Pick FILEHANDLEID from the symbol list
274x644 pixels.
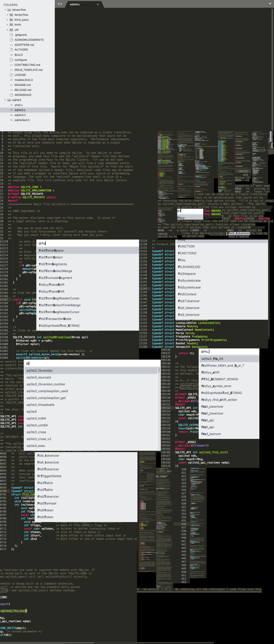click(189, 267)
